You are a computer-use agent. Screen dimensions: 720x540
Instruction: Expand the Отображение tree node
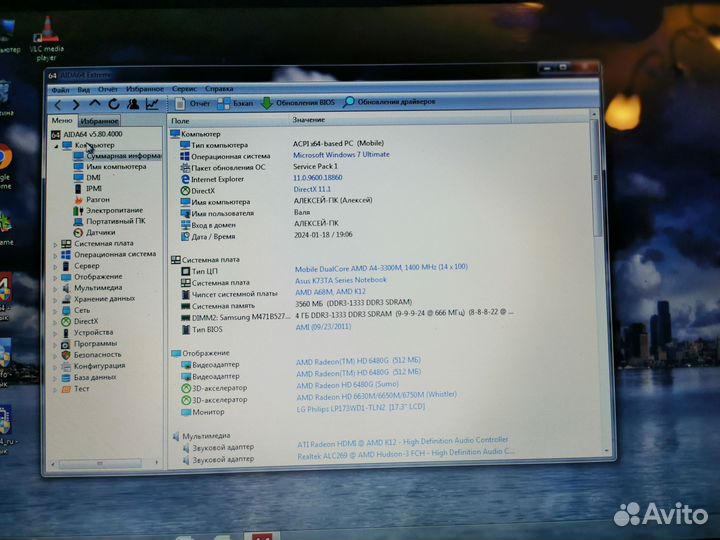pos(56,278)
